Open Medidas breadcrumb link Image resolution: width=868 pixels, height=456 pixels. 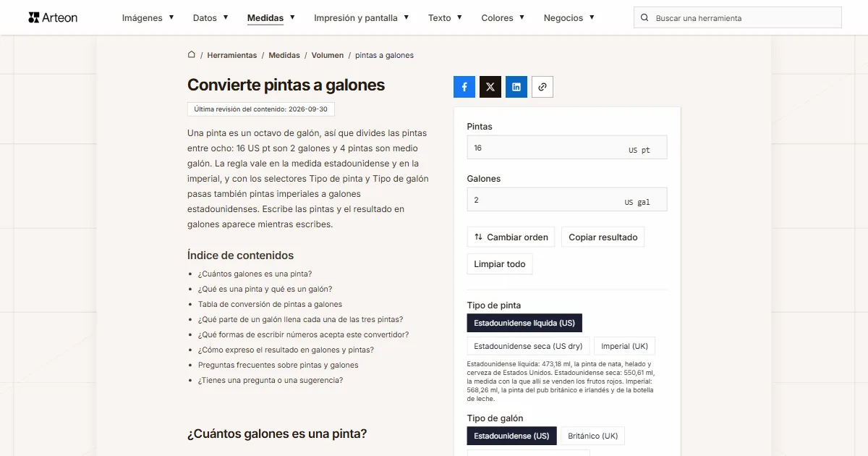point(284,55)
